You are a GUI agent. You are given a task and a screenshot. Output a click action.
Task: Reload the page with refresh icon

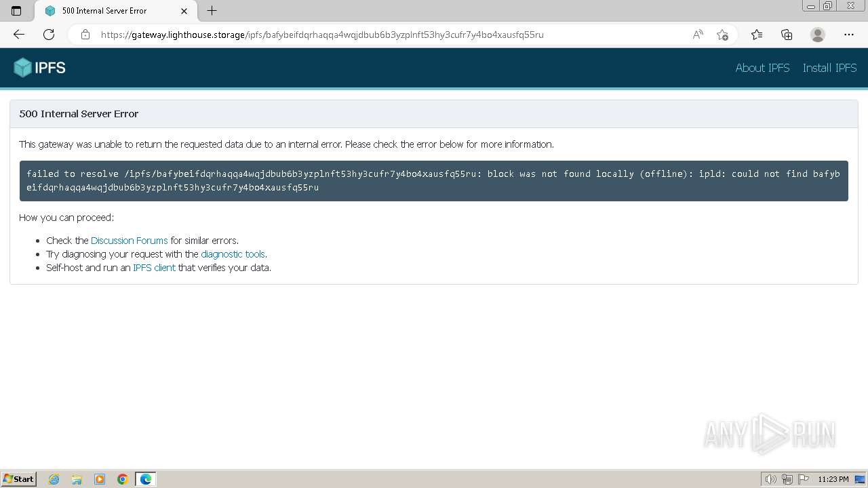pyautogui.click(x=49, y=35)
